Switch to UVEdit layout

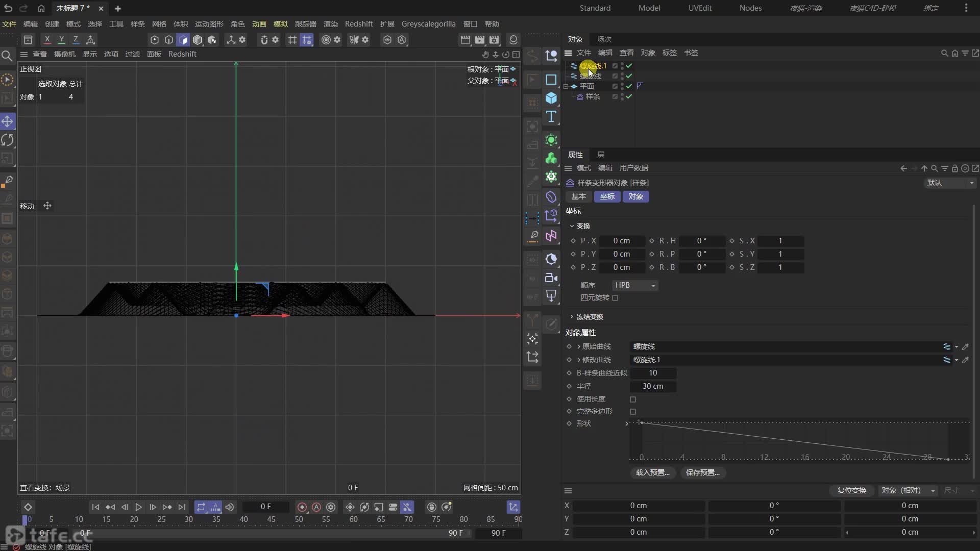(x=700, y=8)
